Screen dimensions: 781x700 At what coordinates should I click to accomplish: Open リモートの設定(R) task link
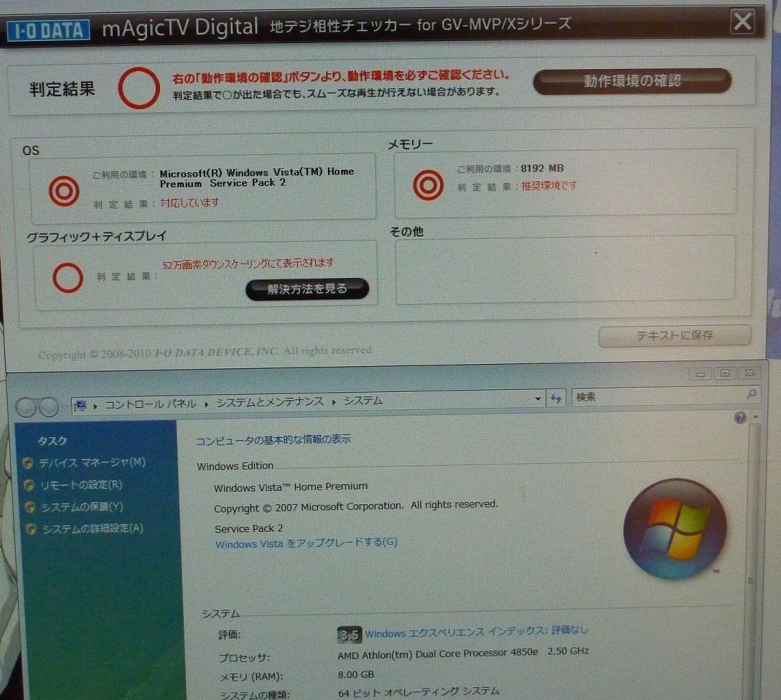pos(80,485)
